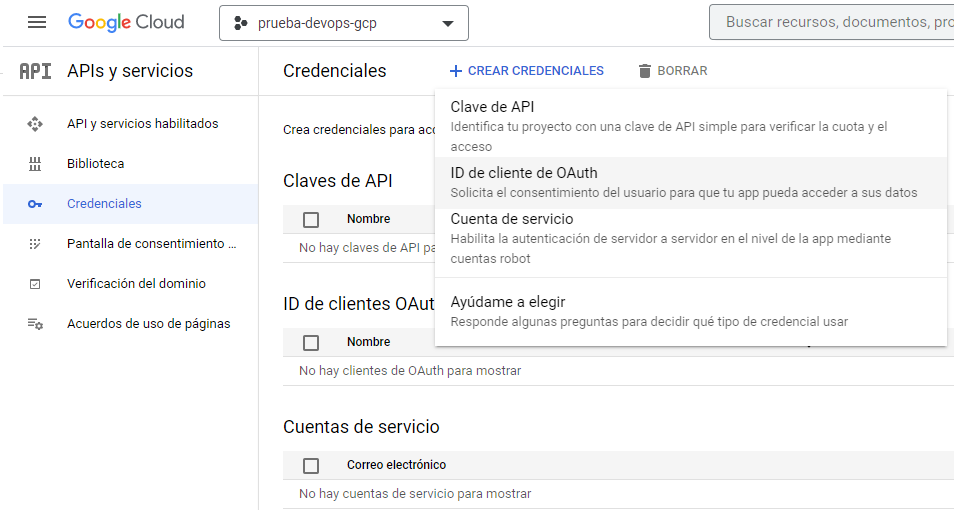The height and width of the screenshot is (510, 954).
Task: Click the Credenciales key icon
Action: point(35,204)
